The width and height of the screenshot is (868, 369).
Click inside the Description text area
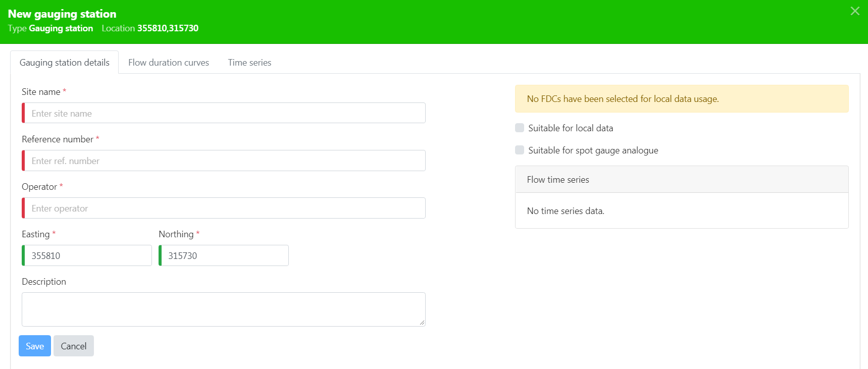224,309
